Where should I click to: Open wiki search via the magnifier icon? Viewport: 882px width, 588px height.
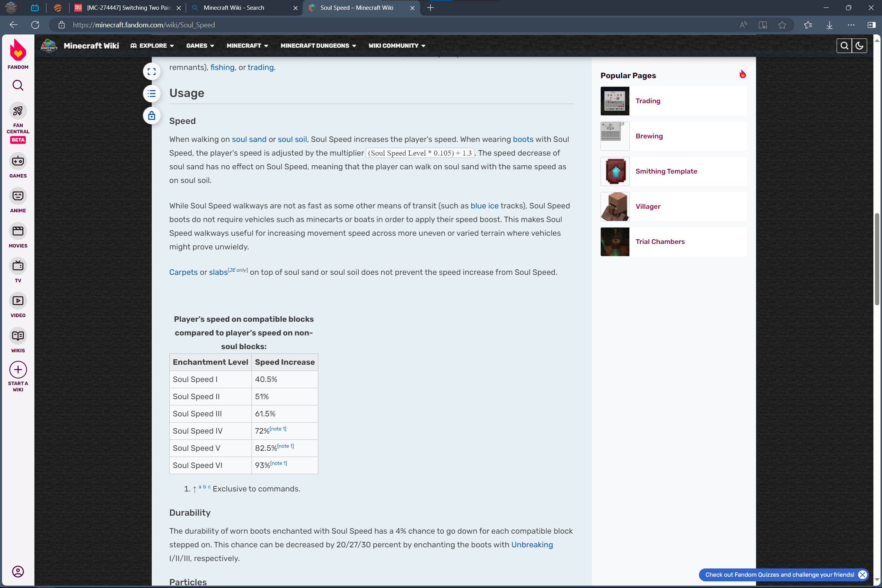coord(844,46)
